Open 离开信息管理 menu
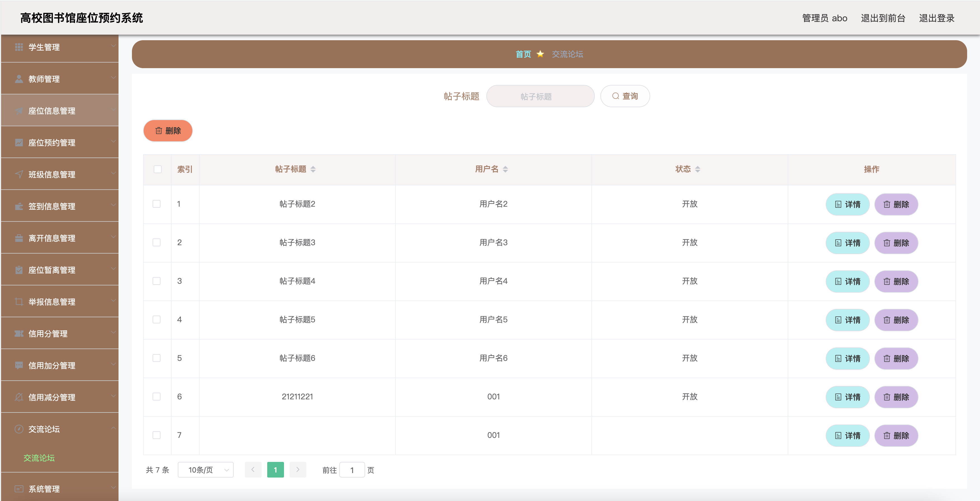The width and height of the screenshot is (980, 501). click(x=60, y=238)
